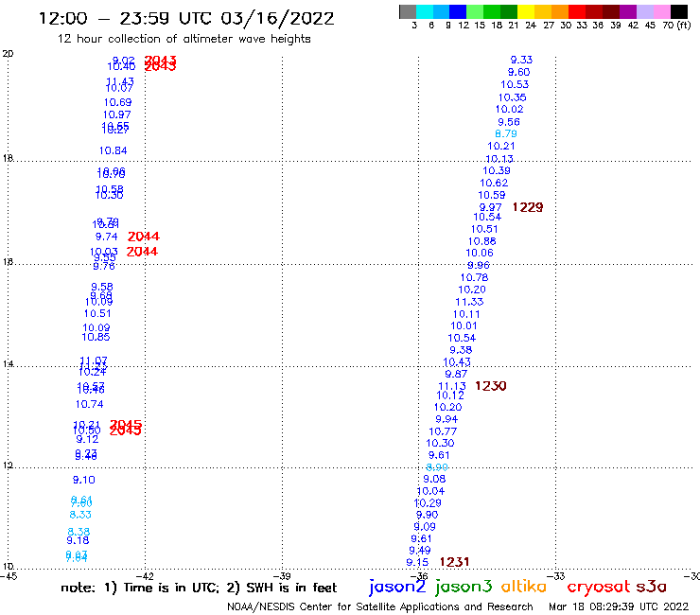This screenshot has height=615, width=700.
Task: Click the 10.88 wave height value
Action: pyautogui.click(x=482, y=241)
